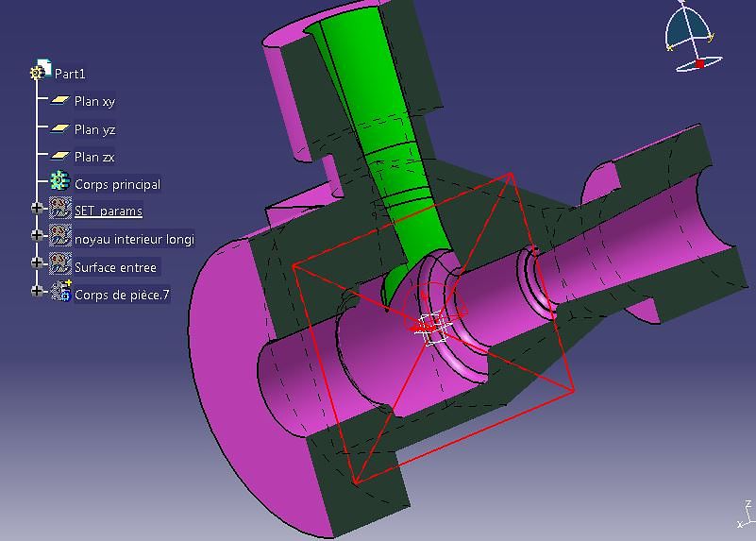Viewport: 756px width, 541px height.
Task: Select the Plan xy plane icon
Action: (60, 100)
